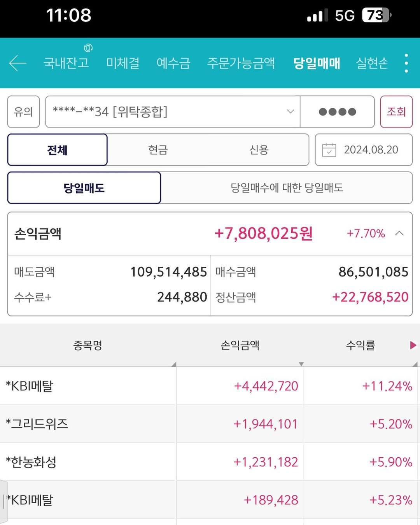Tap the side handle at left edge
This screenshot has height=525, width=420.
coord(4,502)
